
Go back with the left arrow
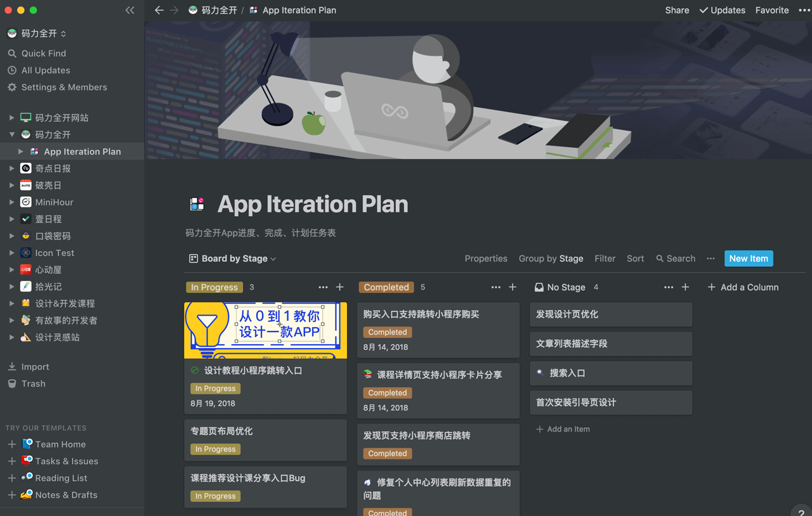click(x=159, y=10)
